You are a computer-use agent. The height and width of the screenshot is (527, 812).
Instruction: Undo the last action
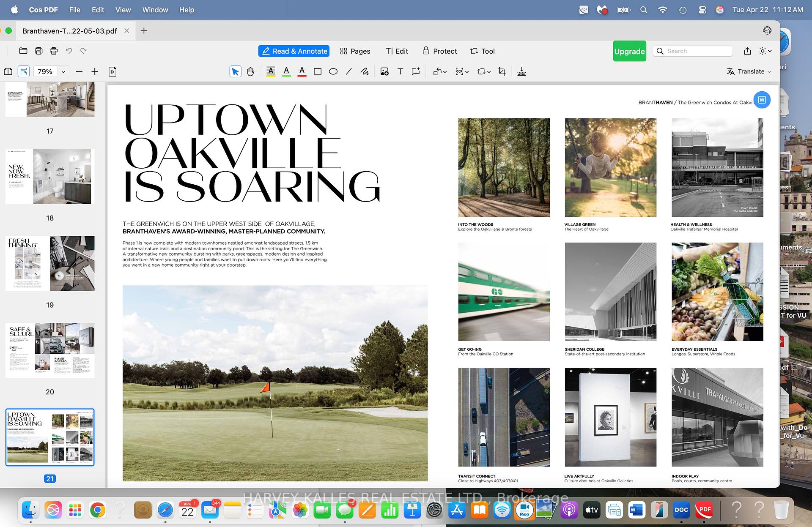pos(69,51)
